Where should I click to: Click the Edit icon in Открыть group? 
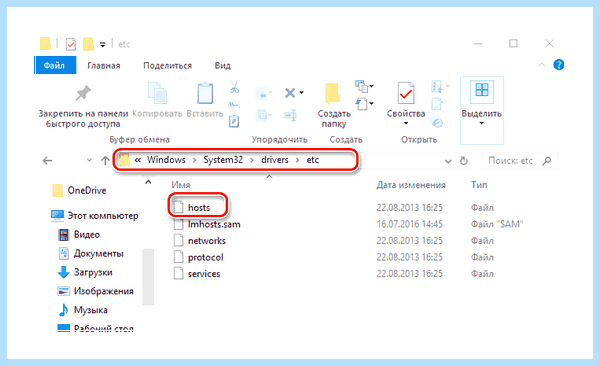click(437, 104)
